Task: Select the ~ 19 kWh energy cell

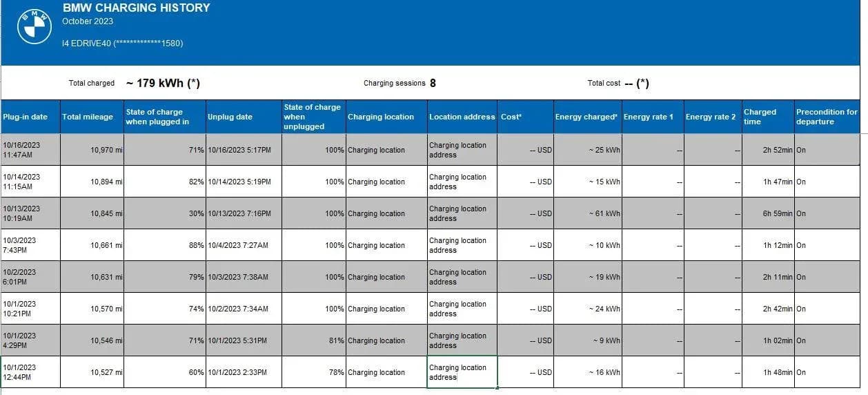Action: [588, 277]
